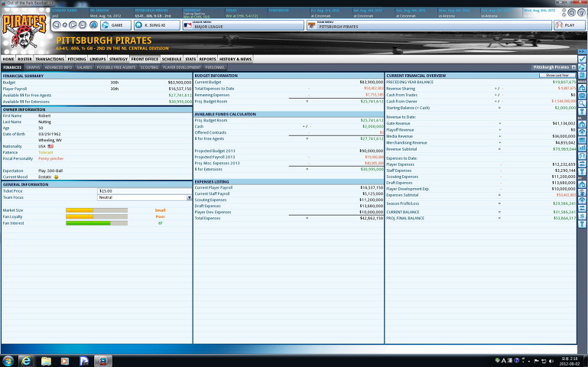Open media player from taskbar
The width and height of the screenshot is (588, 367).
[x=65, y=361]
